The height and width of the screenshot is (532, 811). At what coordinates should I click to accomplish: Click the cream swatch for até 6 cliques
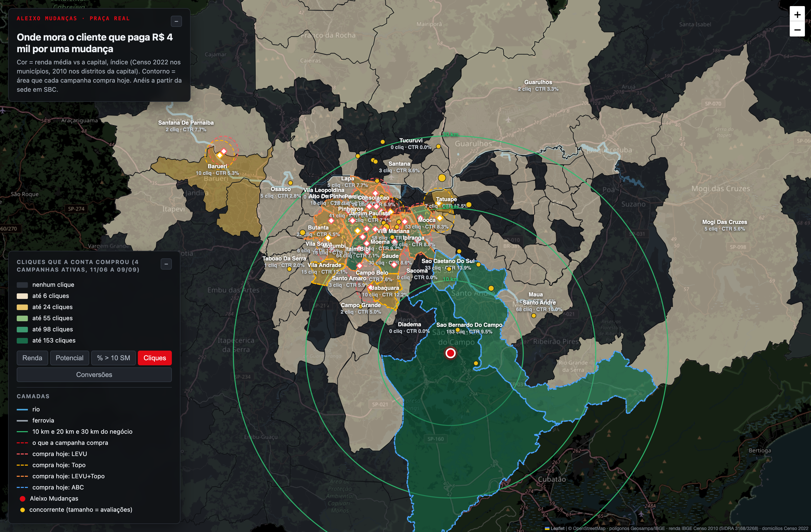click(22, 296)
